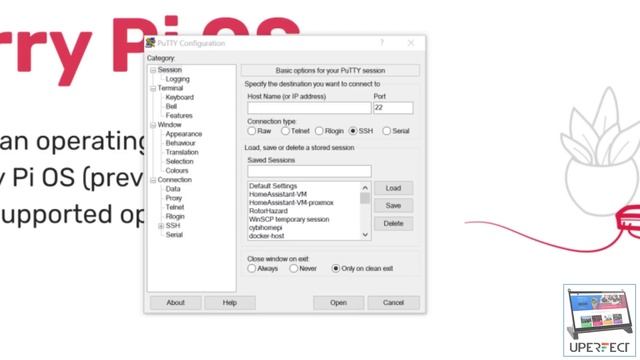Collapse the Connection tree node
The image size is (640, 360).
point(153,180)
